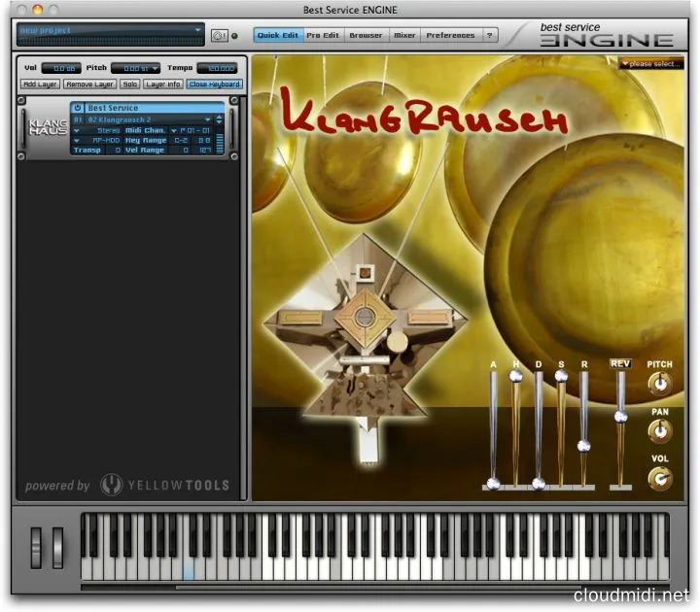
Task: Toggle the Solo button
Action: tap(129, 85)
